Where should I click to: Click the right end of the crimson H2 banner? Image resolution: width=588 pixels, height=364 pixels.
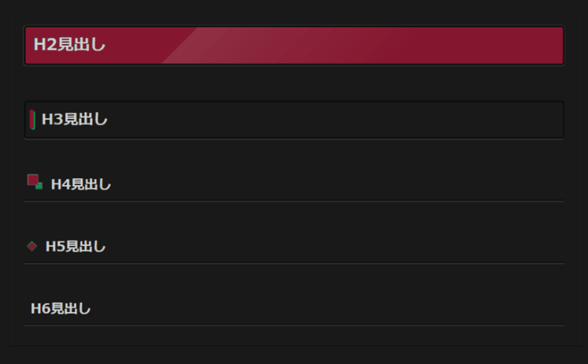551,45
